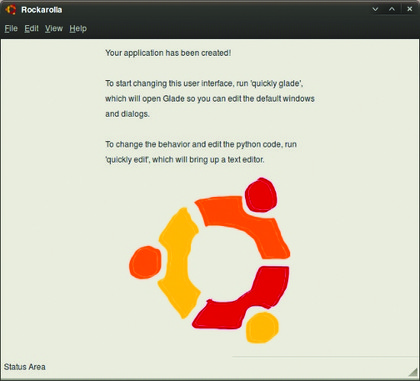Image resolution: width=420 pixels, height=381 pixels.
Task: Open the View menu
Action: click(54, 29)
